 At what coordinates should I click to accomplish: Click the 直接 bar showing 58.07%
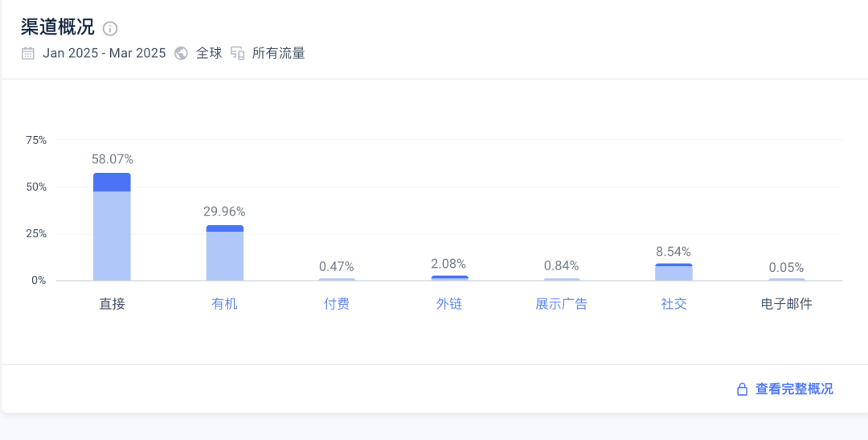(112, 229)
